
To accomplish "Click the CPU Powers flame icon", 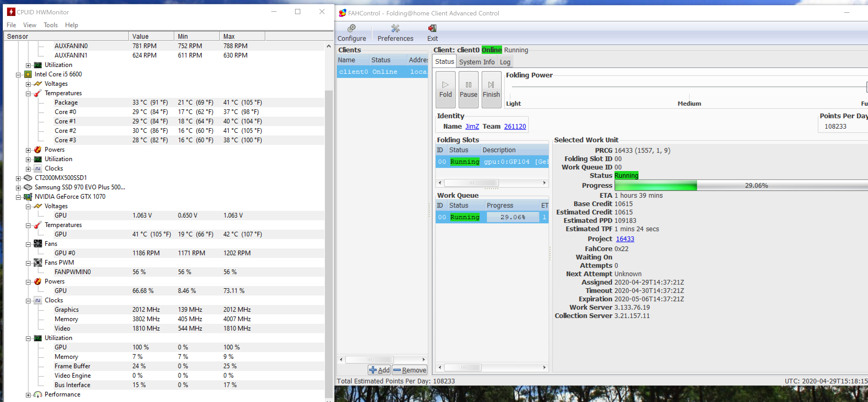I will pyautogui.click(x=38, y=149).
